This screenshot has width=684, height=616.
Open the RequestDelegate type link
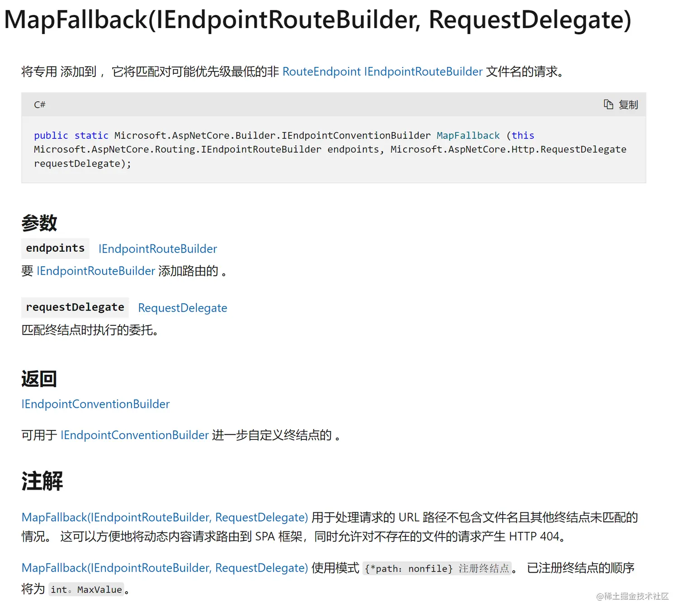(x=183, y=308)
